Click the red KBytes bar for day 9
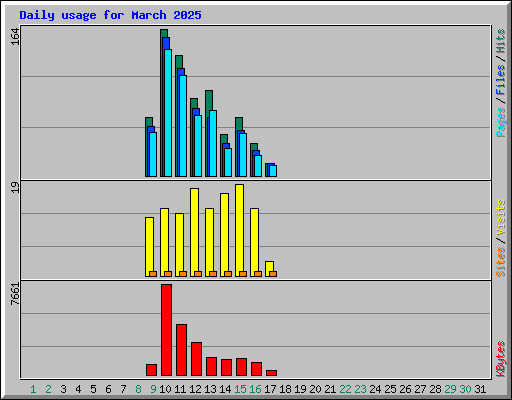This screenshot has width=512, height=400. click(x=151, y=370)
